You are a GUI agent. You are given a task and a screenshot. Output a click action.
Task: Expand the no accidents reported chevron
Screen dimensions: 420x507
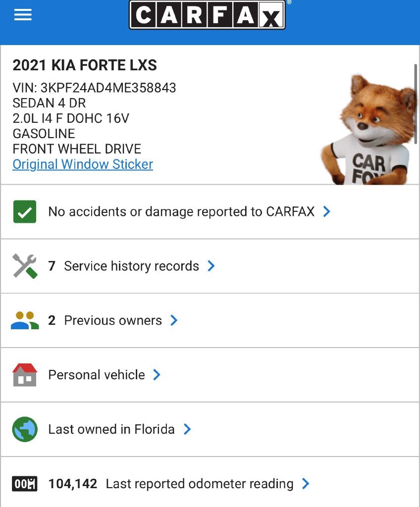[326, 212]
